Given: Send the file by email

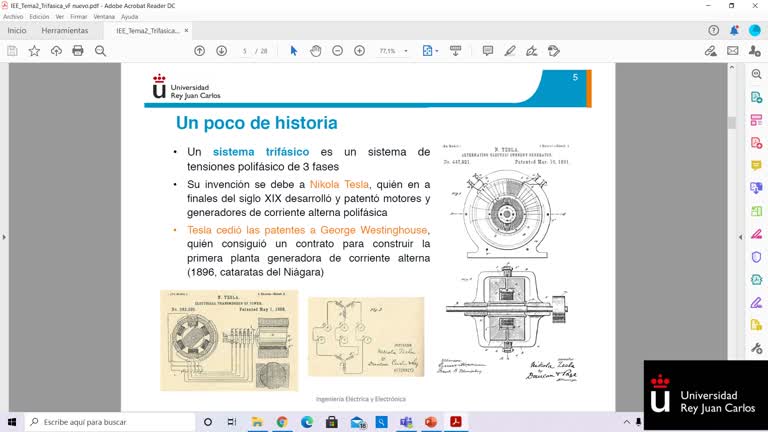Looking at the screenshot, I should tap(733, 51).
